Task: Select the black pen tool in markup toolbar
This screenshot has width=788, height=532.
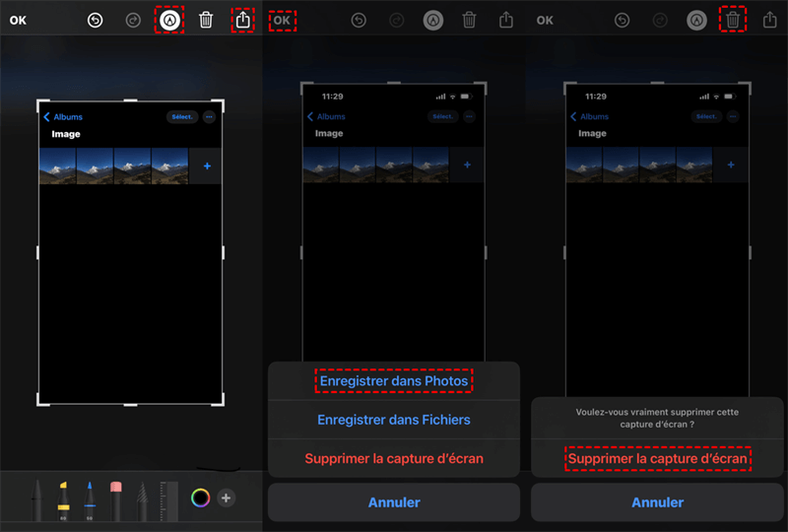Action: pyautogui.click(x=37, y=499)
